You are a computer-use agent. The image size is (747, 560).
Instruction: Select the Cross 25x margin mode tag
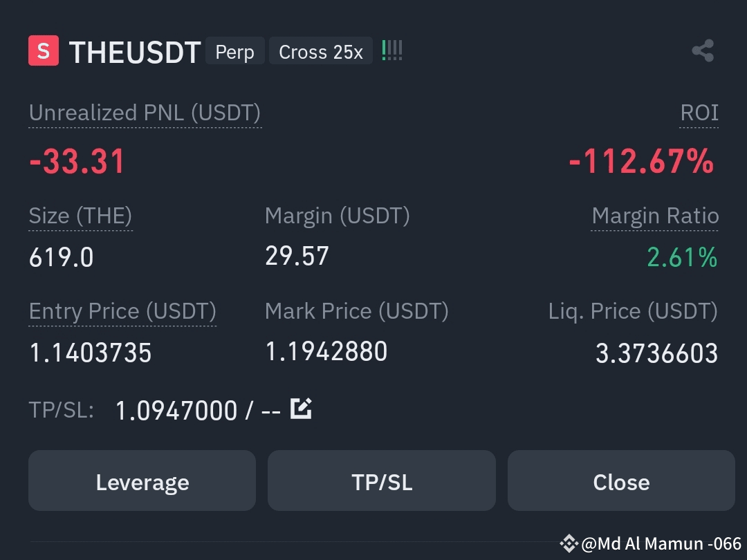(x=321, y=51)
